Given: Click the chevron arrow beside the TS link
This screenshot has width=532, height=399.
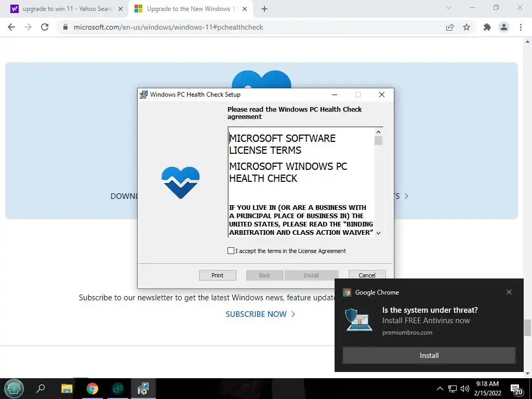Looking at the screenshot, I should tap(406, 196).
